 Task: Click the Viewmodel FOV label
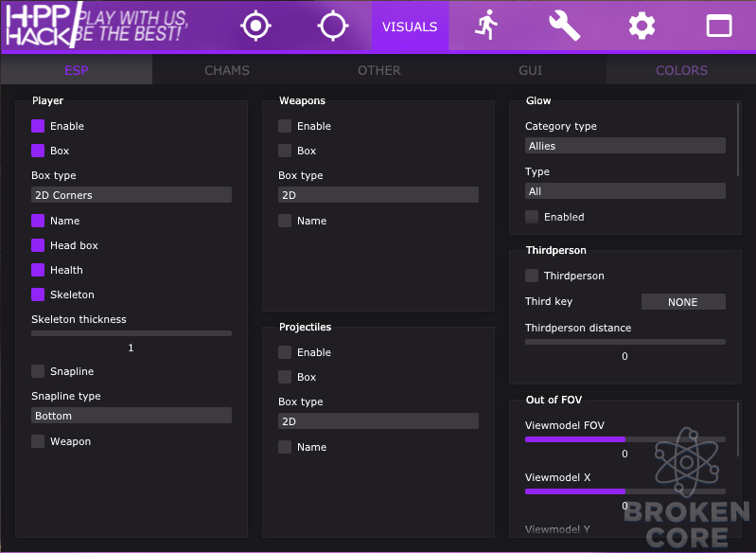pos(564,425)
